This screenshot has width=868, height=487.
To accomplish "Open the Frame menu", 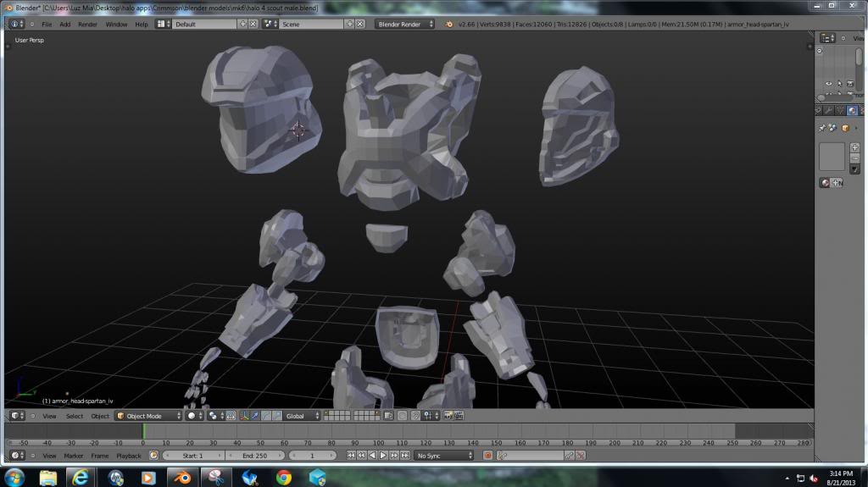I will [100, 456].
